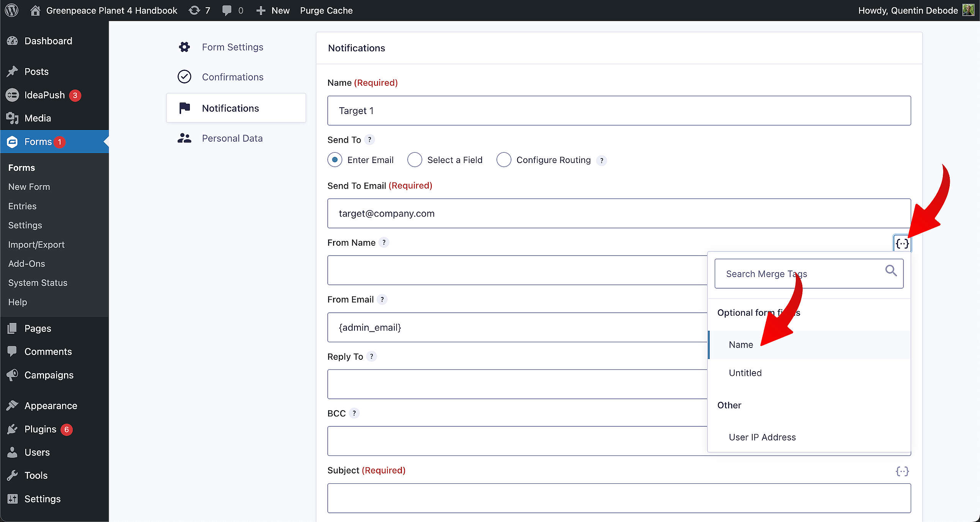Open Entries in the Forms submenu
The height and width of the screenshot is (522, 980).
(x=22, y=206)
